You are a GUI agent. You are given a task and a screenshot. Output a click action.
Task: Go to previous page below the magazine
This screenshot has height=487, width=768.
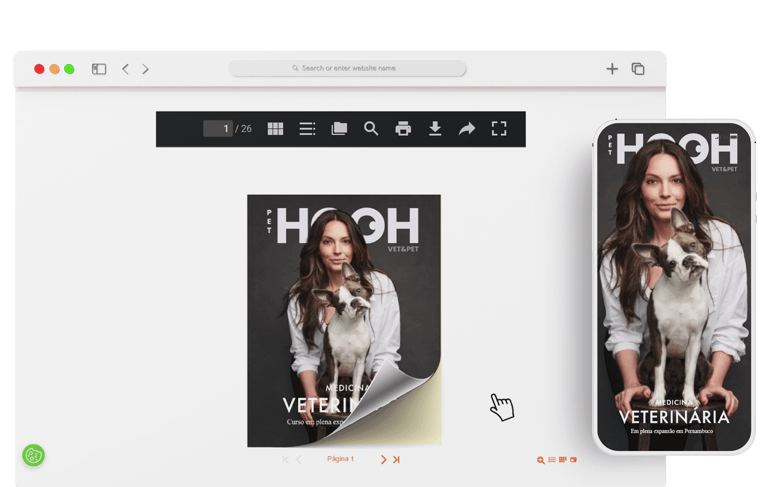(x=299, y=460)
